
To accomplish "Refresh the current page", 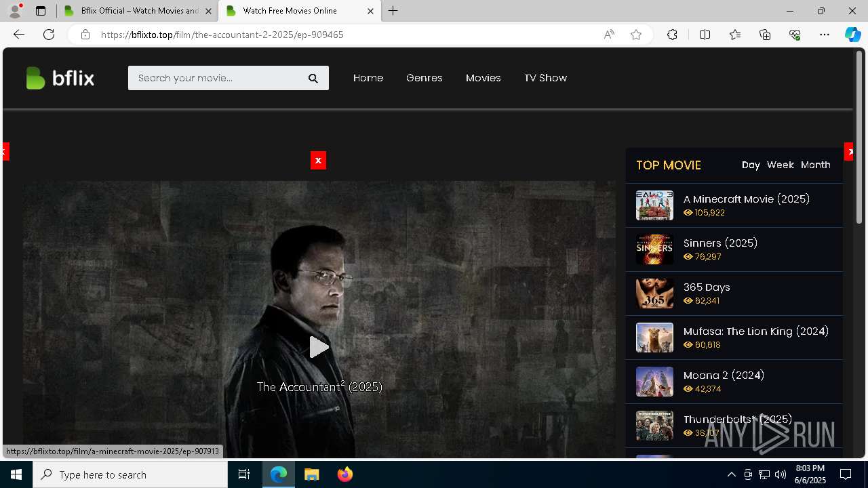I will click(49, 35).
